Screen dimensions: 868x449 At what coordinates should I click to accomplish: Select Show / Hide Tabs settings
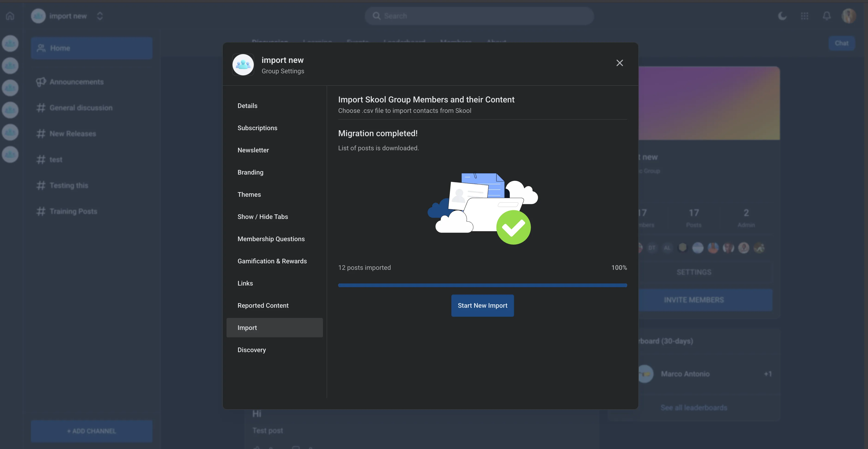click(x=263, y=217)
